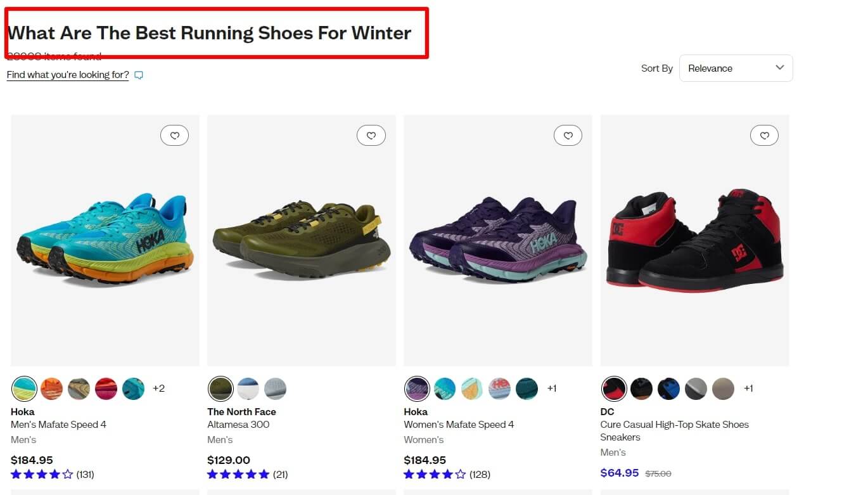Expand +1 more colors for DC Cure

748,389
